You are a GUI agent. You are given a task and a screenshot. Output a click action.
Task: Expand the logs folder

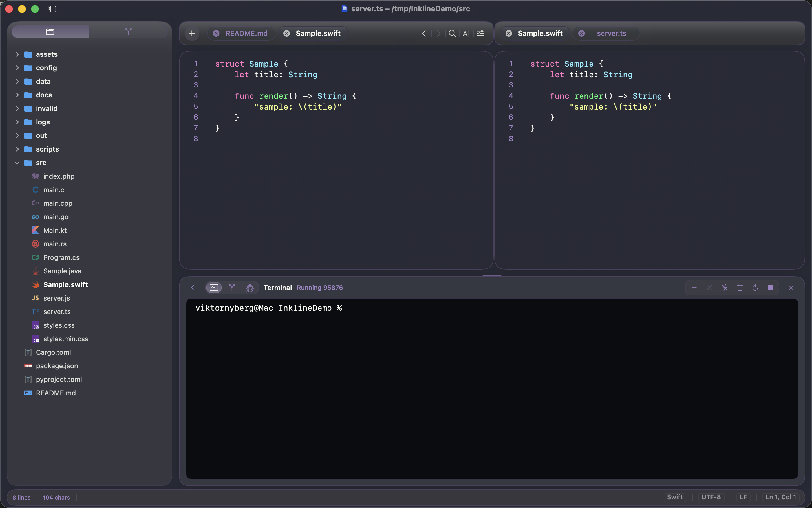pyautogui.click(x=17, y=122)
